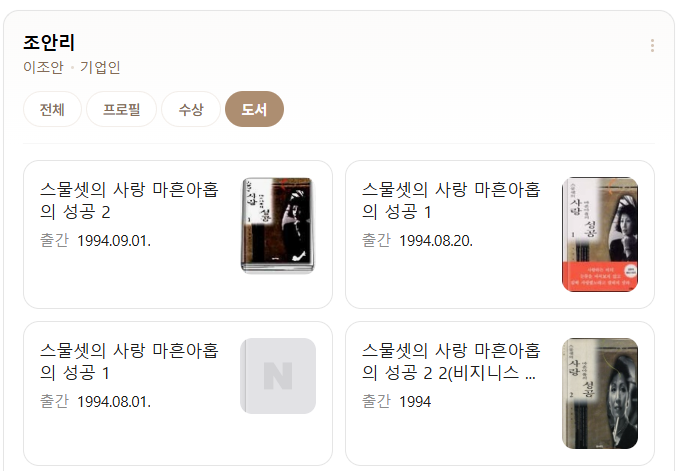This screenshot has width=688, height=471.
Task: Click the 출간 1994 year text
Action: click(397, 402)
